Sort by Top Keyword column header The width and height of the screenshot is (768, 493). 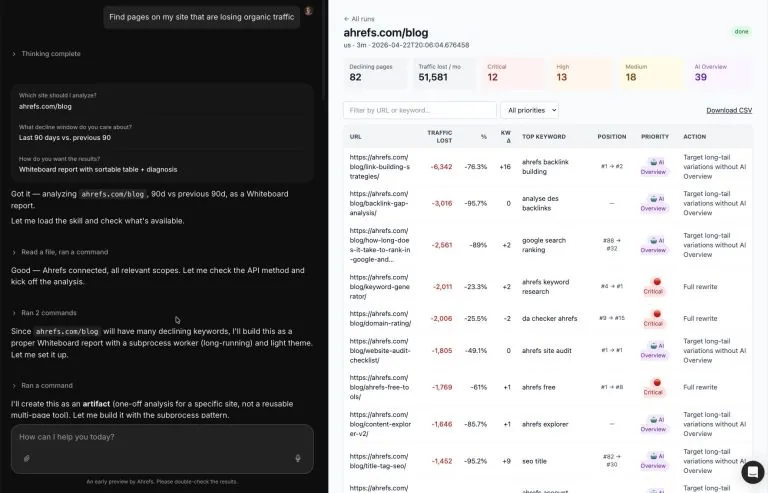click(544, 137)
